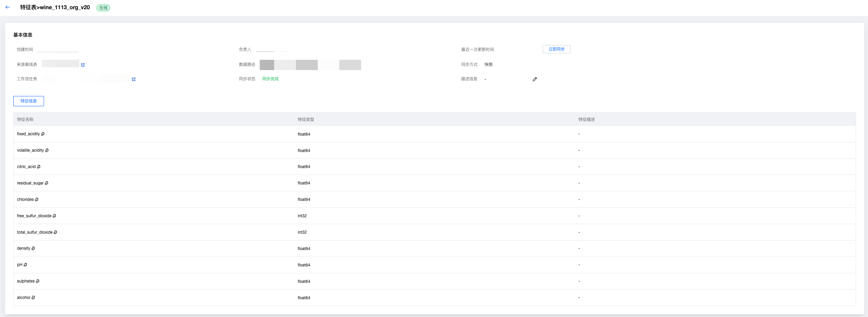Open the source offline table external link icon
This screenshot has height=317, width=868.
point(83,65)
